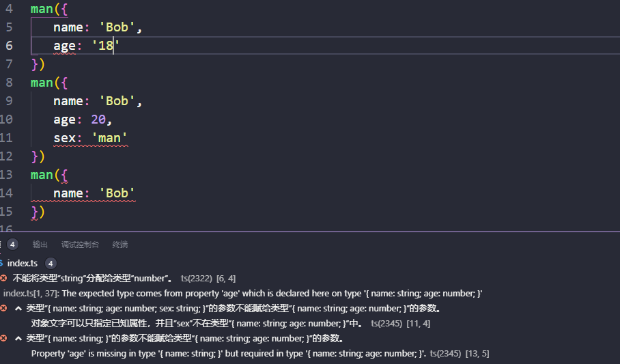Click the TypeScript file icon next to index.ts

point(1,263)
